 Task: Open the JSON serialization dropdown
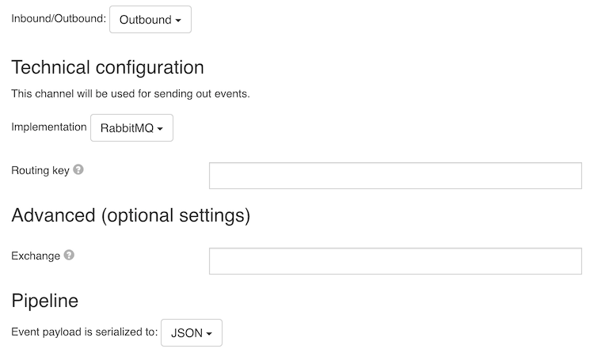(x=191, y=333)
